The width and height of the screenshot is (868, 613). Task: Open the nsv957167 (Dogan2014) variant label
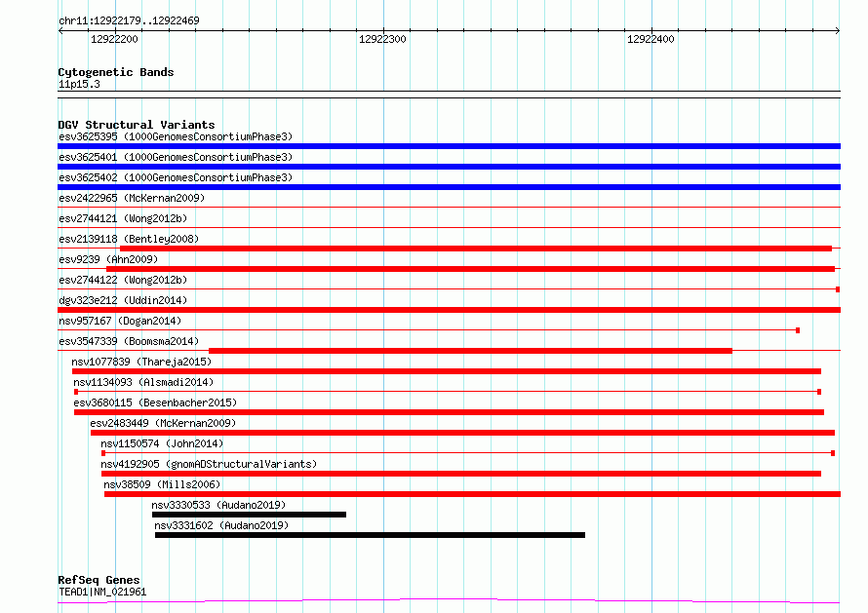pos(120,321)
